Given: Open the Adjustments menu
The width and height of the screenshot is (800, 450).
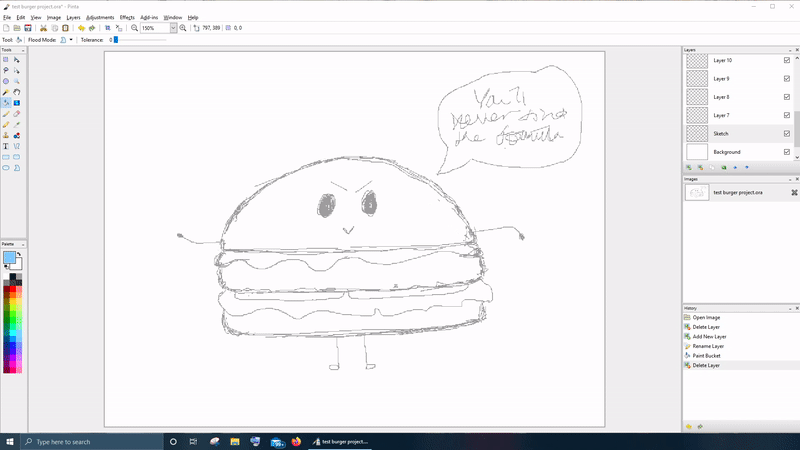Looking at the screenshot, I should 100,17.
